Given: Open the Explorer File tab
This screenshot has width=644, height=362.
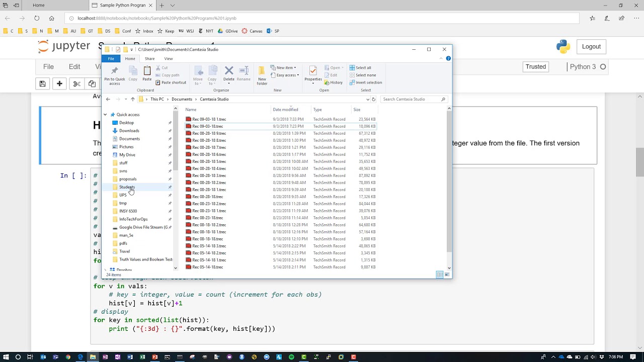Looking at the screenshot, I should [111, 59].
